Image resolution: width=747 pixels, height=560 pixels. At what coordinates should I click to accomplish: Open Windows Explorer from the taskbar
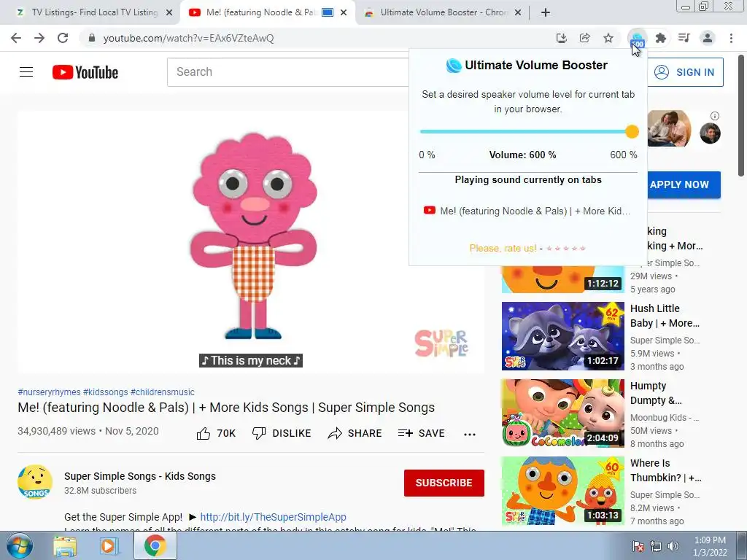(x=65, y=546)
